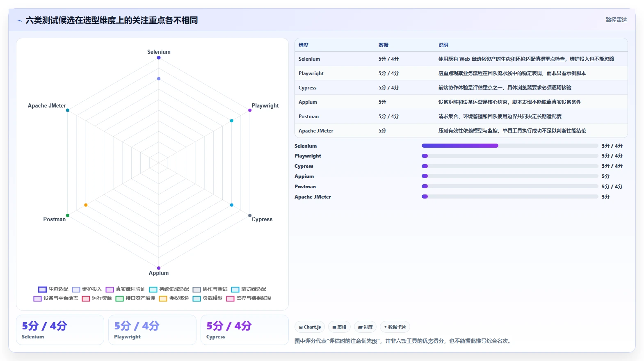Open the Selenium 5分 / 4分 score card
Viewport: 644px width, 361px height.
(60, 330)
